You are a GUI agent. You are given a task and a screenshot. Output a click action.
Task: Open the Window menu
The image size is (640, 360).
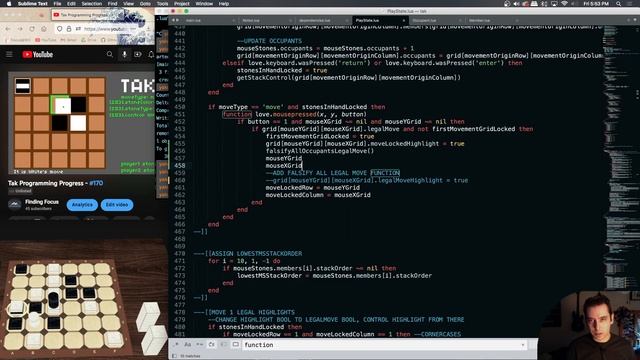pyautogui.click(x=204, y=4)
